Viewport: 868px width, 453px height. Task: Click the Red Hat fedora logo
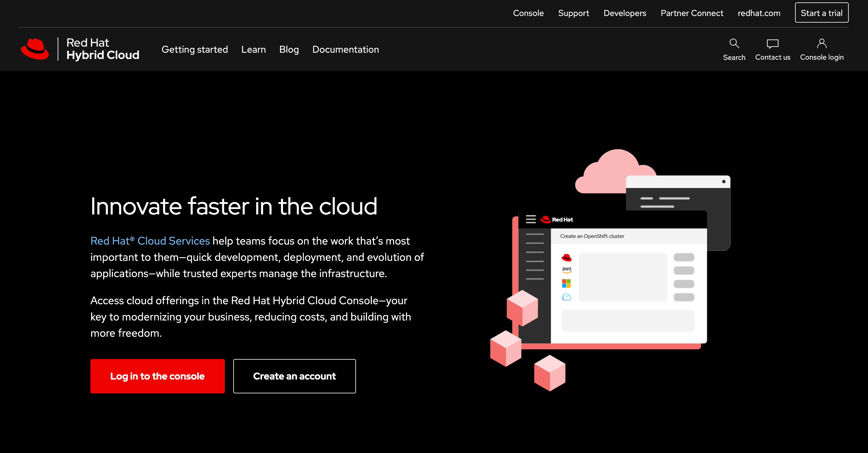pyautogui.click(x=35, y=49)
